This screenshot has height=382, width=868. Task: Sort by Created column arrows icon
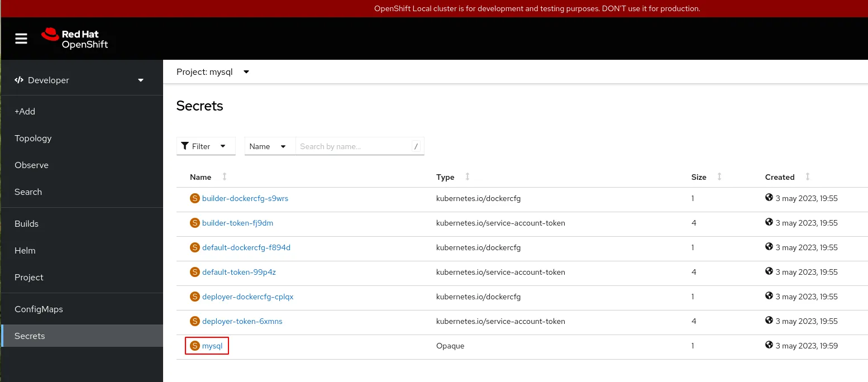coord(808,176)
